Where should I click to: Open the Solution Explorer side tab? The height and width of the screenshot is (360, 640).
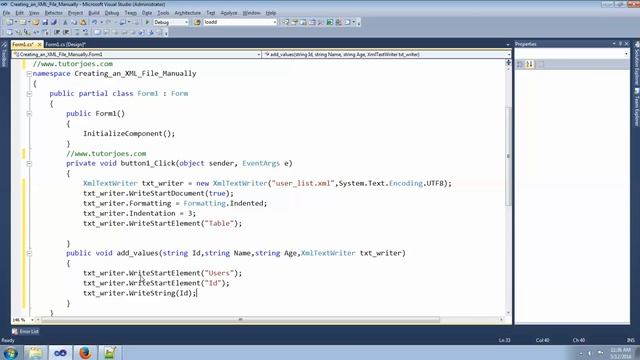[x=636, y=63]
